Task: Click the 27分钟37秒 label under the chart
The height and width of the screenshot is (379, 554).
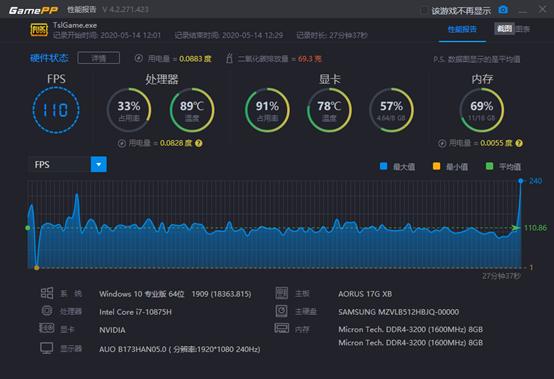Action: click(x=501, y=276)
